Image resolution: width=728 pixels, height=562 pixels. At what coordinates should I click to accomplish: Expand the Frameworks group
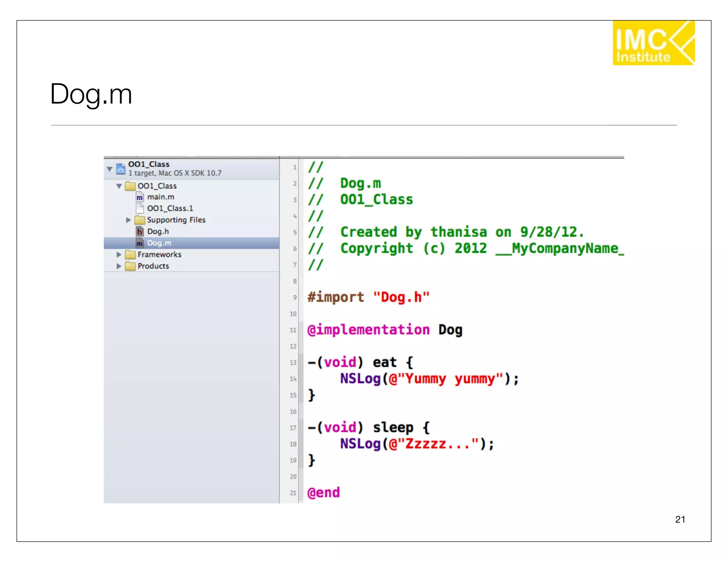[119, 255]
